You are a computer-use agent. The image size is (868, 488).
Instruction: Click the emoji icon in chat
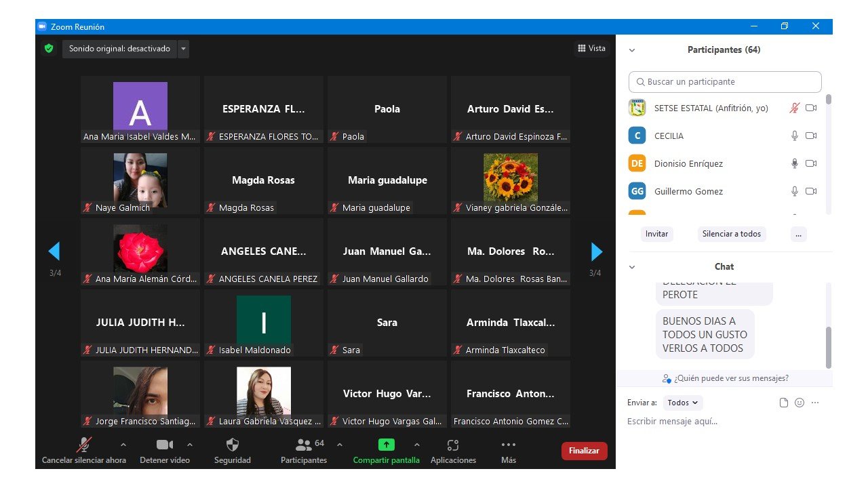pos(800,403)
